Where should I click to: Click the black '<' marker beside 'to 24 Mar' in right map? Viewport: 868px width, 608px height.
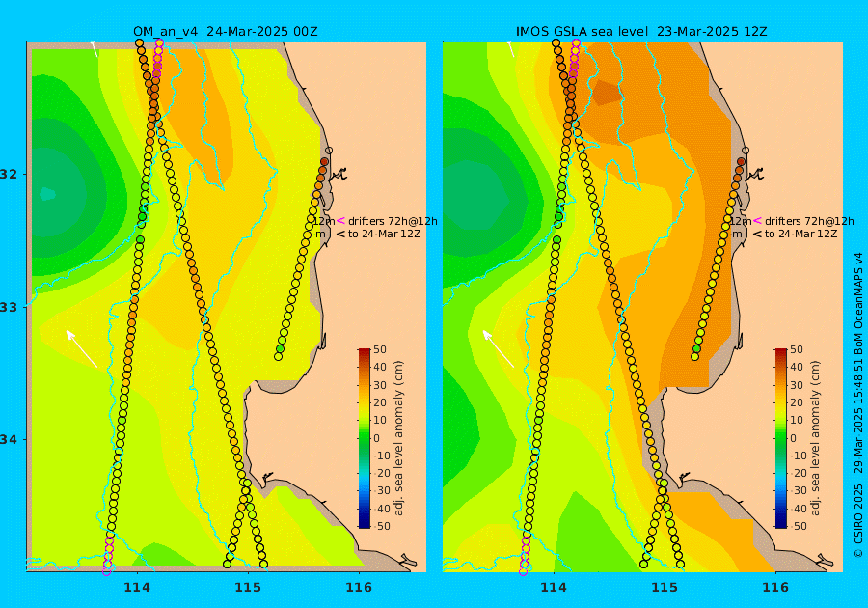coord(757,234)
